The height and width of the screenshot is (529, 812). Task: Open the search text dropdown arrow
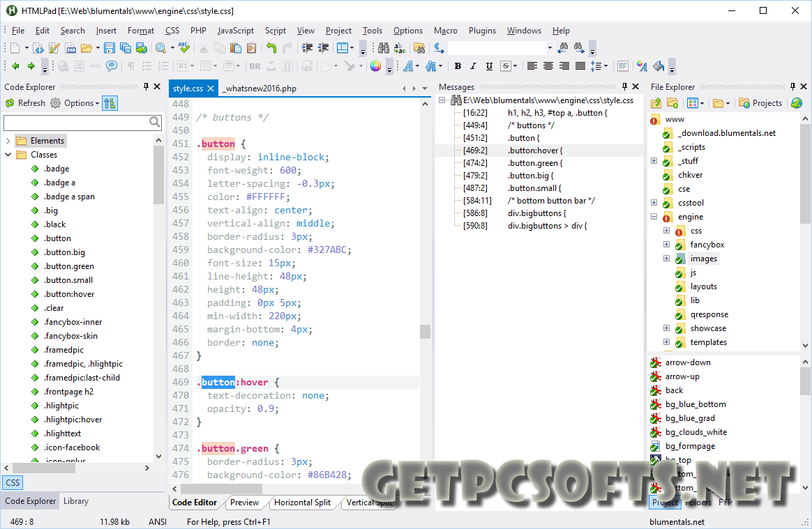tap(550, 48)
